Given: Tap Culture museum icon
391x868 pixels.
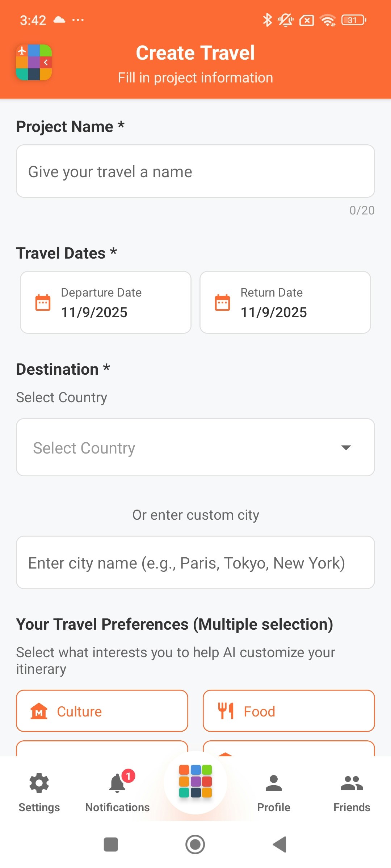Looking at the screenshot, I should 39,711.
